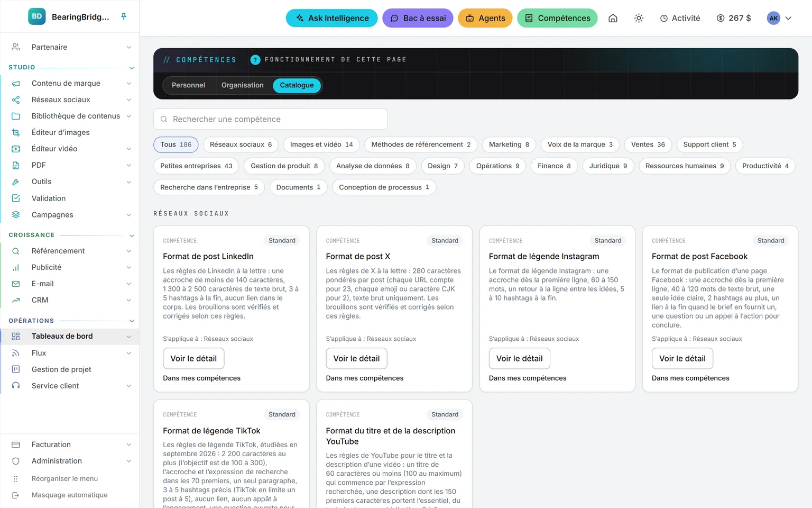Filter by Ventes 36 chip
This screenshot has height=508, width=812.
click(648, 145)
